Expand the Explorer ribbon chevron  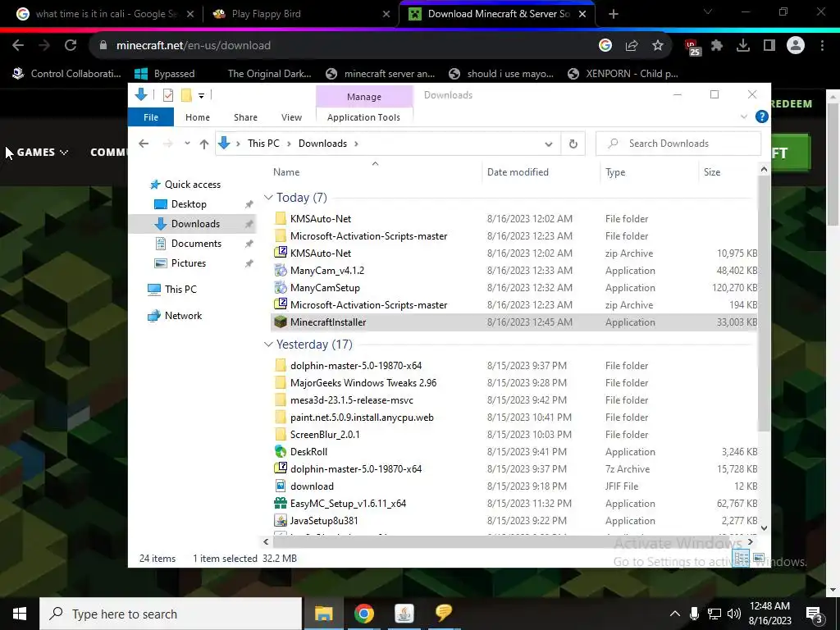point(743,116)
